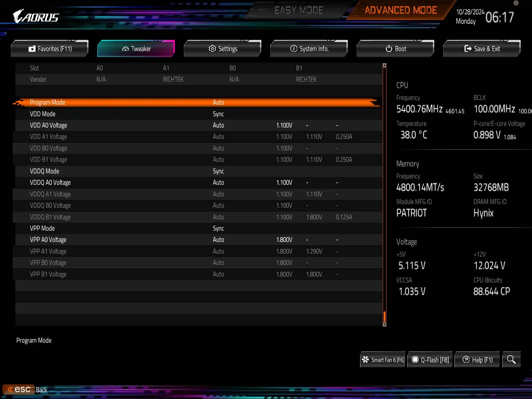Screen dimensions: 532x399
Task: Click P-core/E-core voltage 0.898 V
Action: 487,135
